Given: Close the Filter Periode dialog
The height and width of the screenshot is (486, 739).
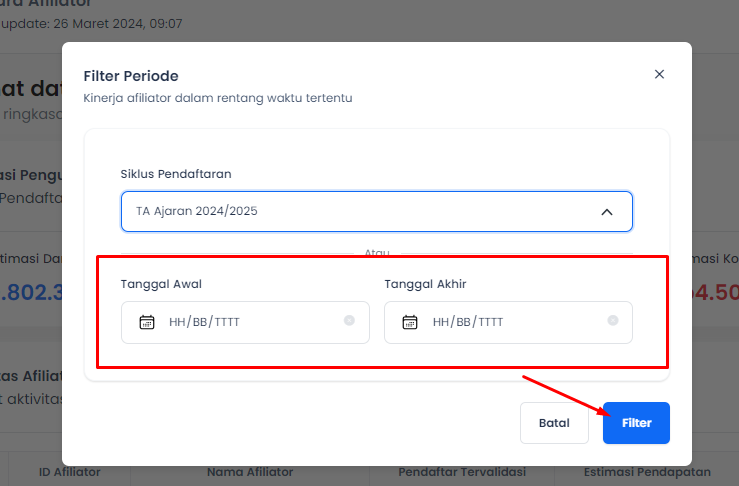Looking at the screenshot, I should (659, 74).
